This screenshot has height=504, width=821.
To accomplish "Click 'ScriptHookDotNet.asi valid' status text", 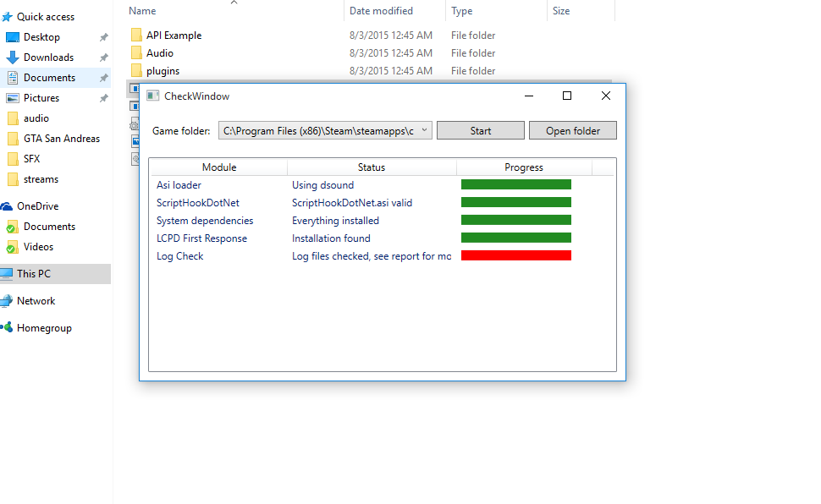I will (352, 203).
